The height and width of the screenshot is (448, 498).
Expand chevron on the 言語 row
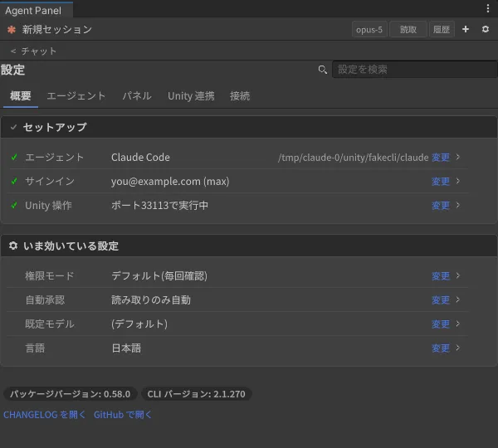458,348
